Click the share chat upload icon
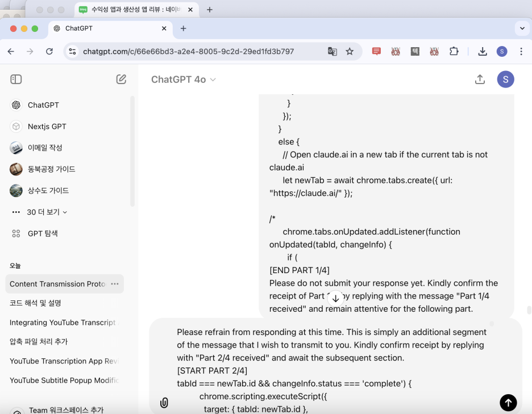 point(480,80)
